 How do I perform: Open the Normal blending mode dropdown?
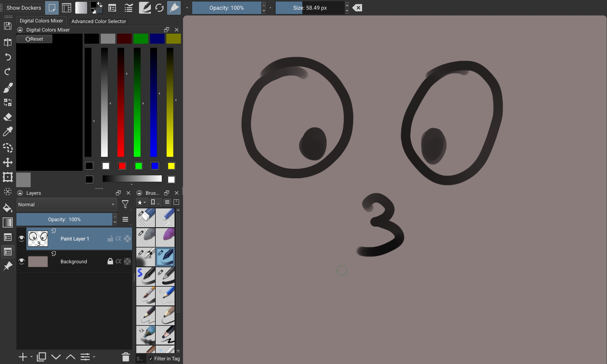66,204
